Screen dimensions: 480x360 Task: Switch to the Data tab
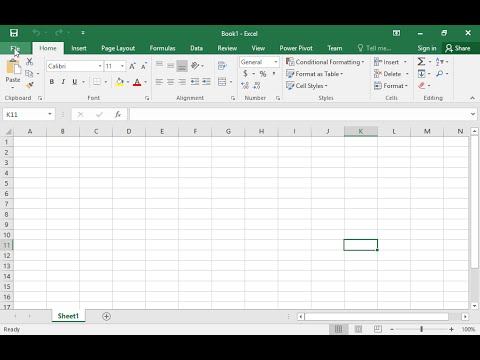coord(197,48)
